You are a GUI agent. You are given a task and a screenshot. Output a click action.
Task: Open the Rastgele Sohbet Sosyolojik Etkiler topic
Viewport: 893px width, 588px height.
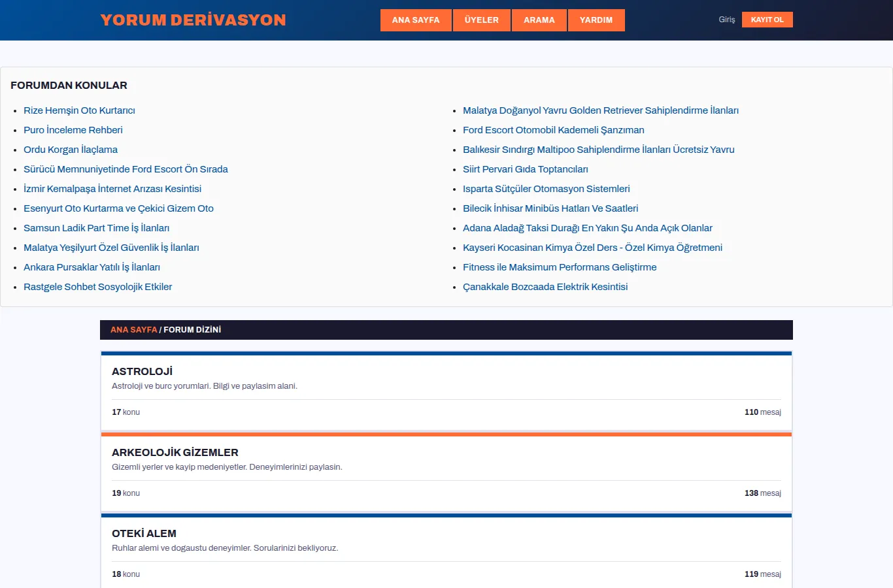[98, 287]
